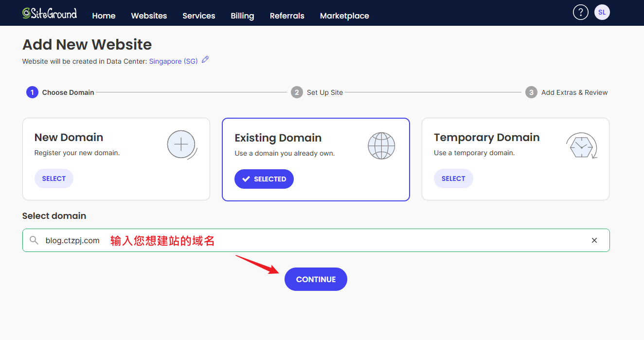Image resolution: width=644 pixels, height=340 pixels.
Task: Select the New Domain option
Action: (54, 179)
